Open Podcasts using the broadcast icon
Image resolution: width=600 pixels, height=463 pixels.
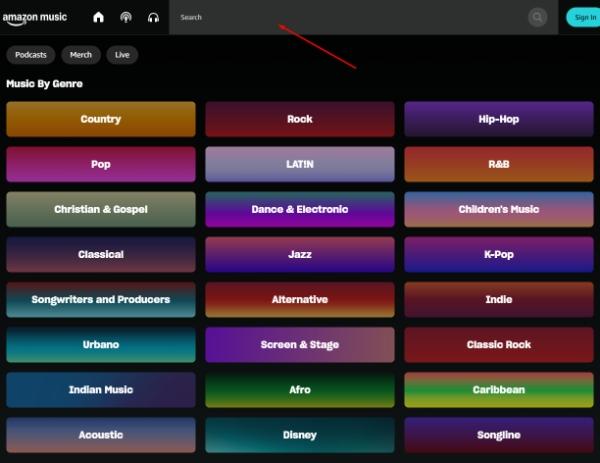[x=126, y=17]
